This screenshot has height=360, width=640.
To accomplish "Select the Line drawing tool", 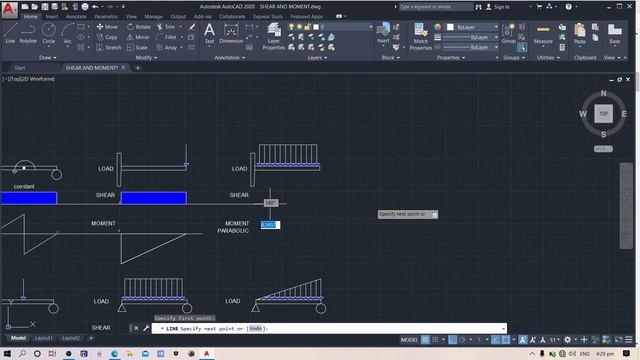I will point(10,33).
